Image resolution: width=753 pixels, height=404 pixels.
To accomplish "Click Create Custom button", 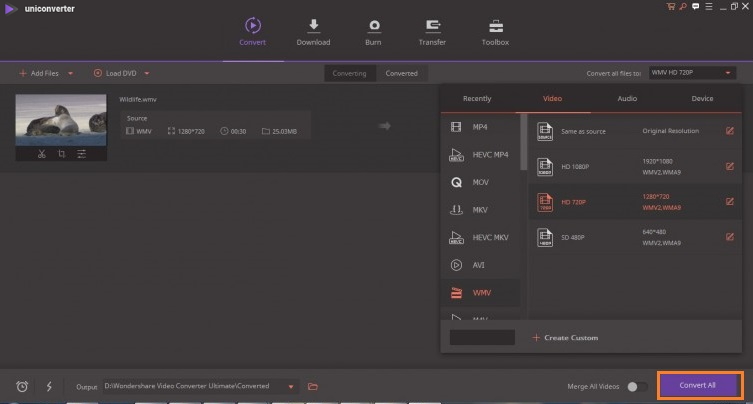I will coord(565,338).
